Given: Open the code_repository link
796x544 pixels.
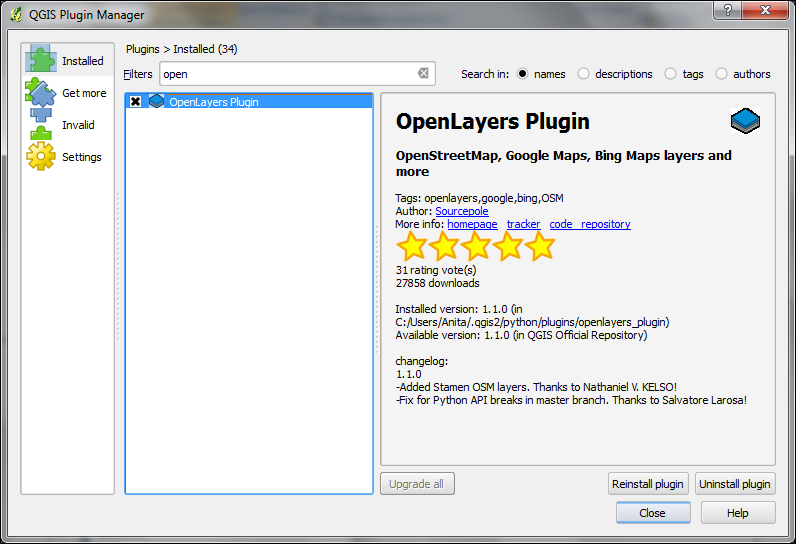Looking at the screenshot, I should (590, 224).
